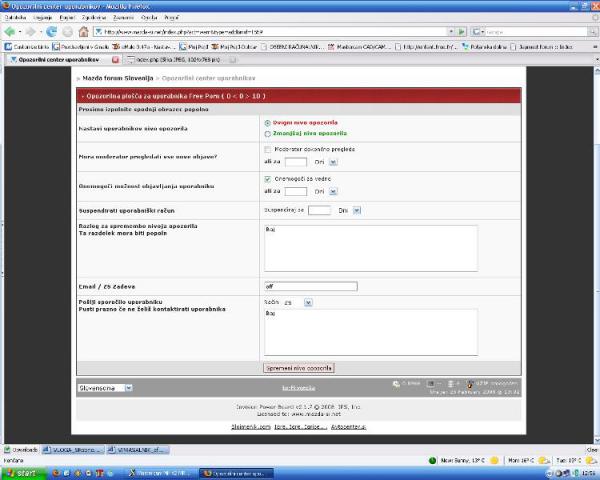
Task: Open the 'Način' message method dropdown
Action: coord(308,301)
